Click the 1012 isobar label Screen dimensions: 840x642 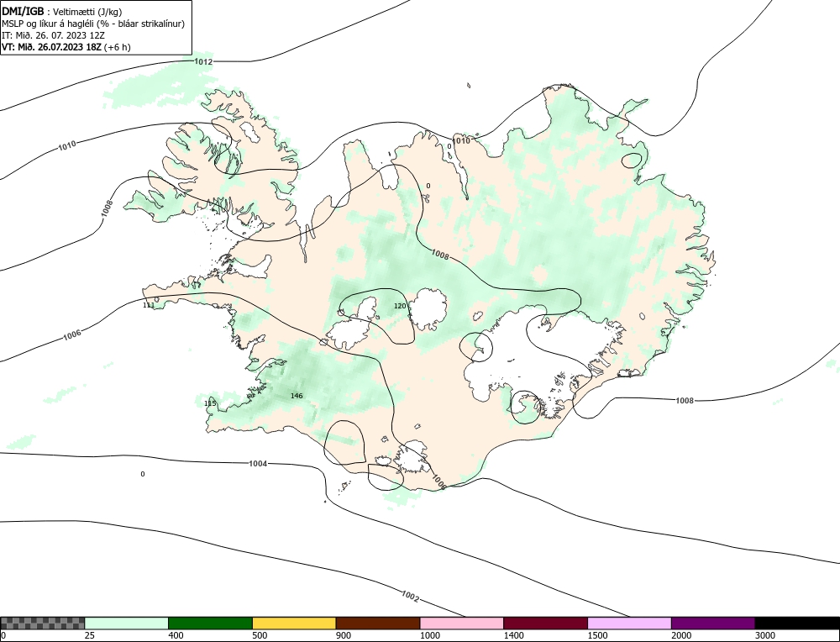click(x=203, y=61)
